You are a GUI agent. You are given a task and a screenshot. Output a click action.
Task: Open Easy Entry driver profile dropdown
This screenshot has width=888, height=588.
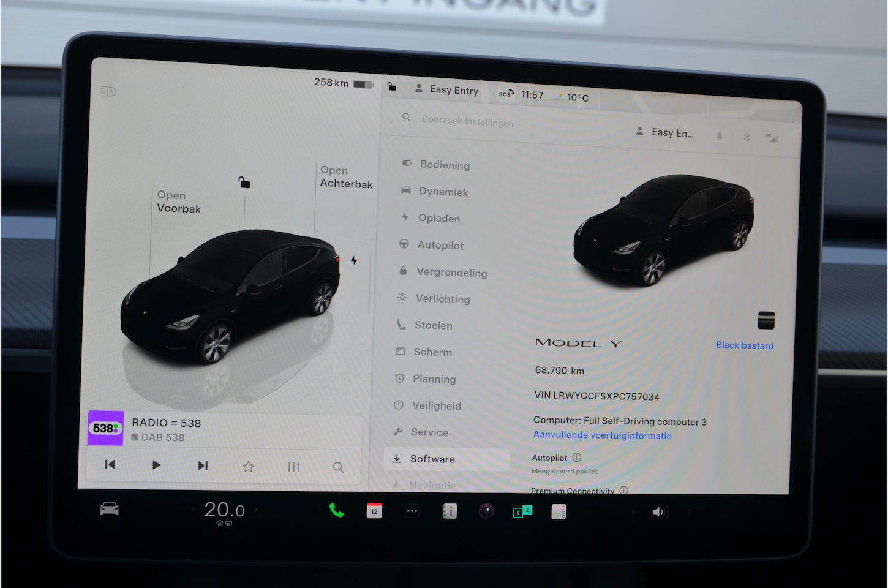pyautogui.click(x=447, y=89)
